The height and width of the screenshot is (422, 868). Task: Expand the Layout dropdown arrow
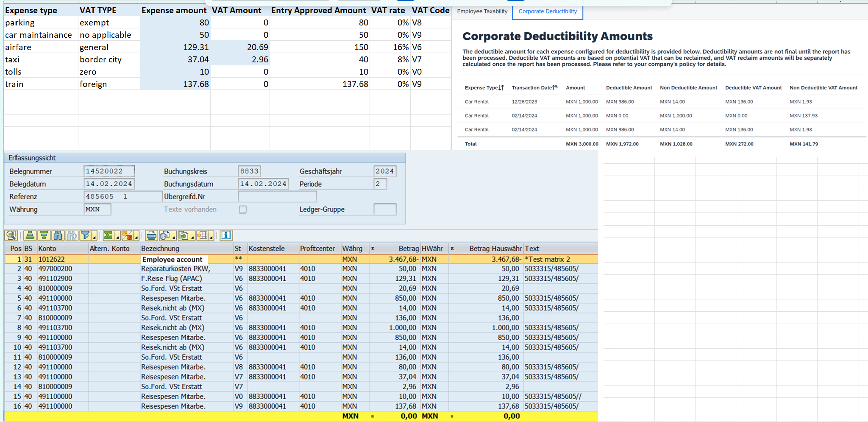[x=211, y=237]
